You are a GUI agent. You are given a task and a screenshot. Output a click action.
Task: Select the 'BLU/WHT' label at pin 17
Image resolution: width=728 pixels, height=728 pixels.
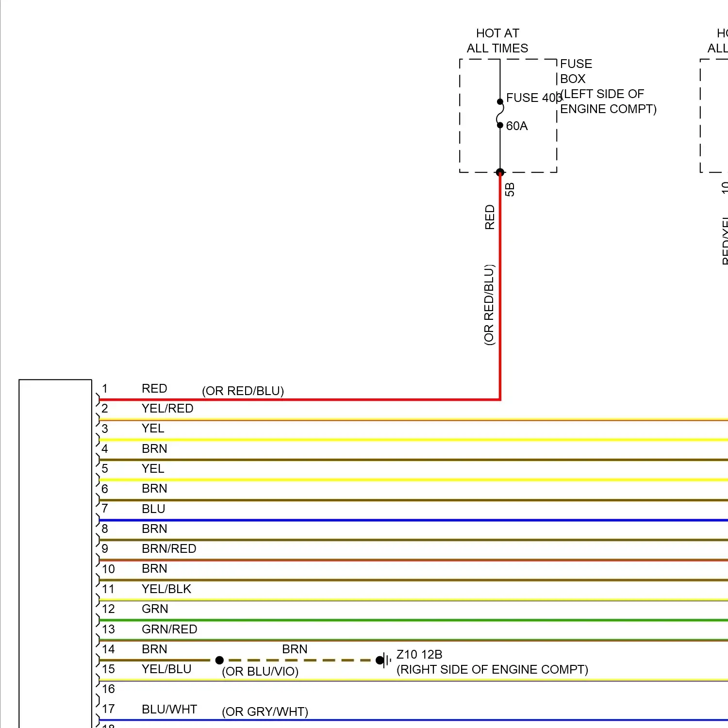[x=169, y=709]
